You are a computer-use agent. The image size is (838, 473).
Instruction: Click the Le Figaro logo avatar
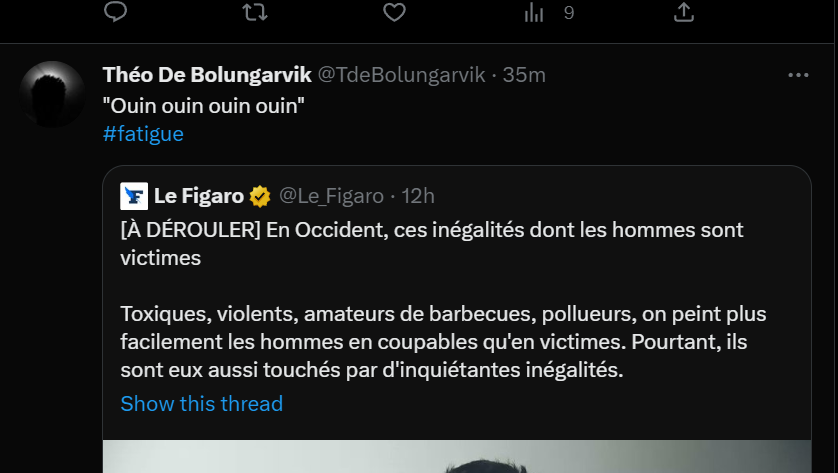pyautogui.click(x=134, y=196)
